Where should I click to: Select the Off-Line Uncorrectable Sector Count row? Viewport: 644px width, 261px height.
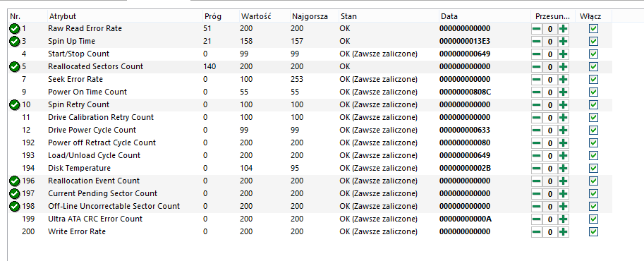(310, 206)
